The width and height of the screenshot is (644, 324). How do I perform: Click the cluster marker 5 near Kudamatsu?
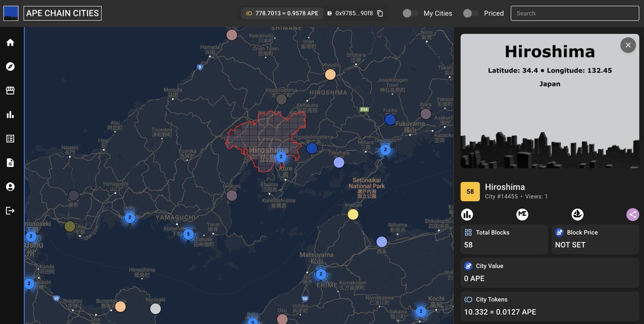click(x=188, y=234)
